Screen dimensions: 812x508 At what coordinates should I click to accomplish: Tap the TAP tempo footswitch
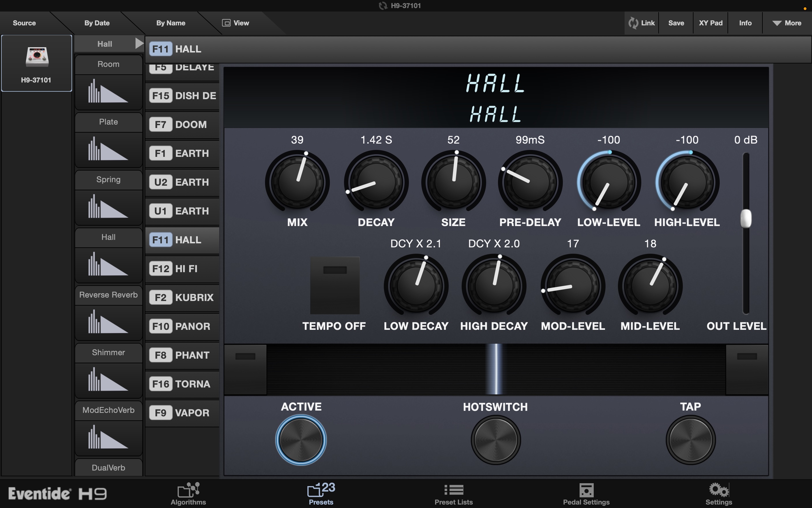pos(691,440)
